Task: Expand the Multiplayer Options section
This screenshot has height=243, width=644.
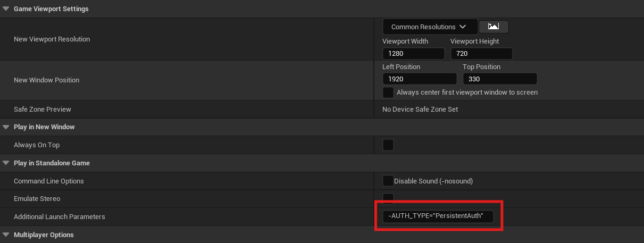Action: [6, 234]
